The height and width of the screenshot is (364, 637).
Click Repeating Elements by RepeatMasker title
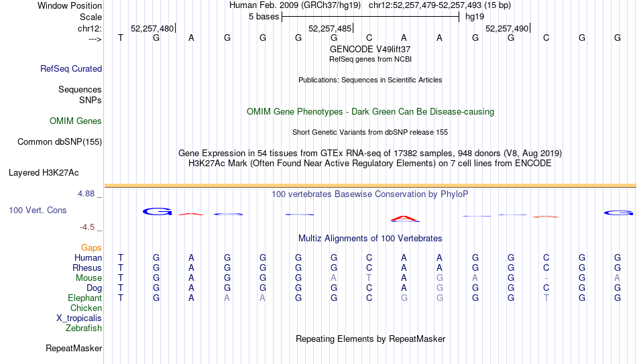coord(370,339)
